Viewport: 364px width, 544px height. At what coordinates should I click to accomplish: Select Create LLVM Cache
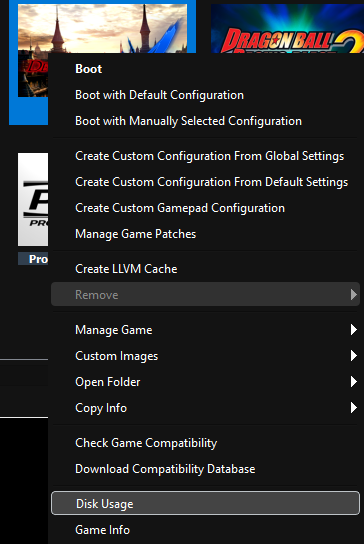click(205, 269)
